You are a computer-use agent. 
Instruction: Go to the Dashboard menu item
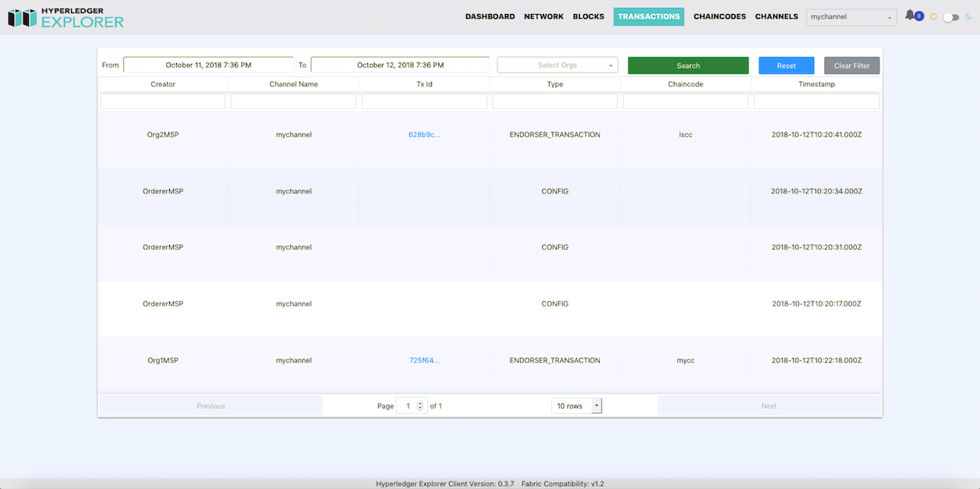(490, 16)
